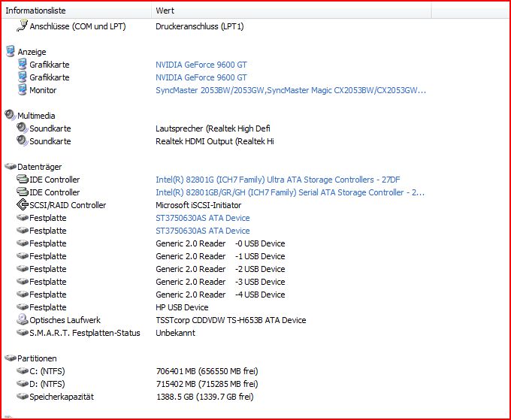Viewport: 511px width, 420px height.
Task: Select the Generic 2.0 Reader -0 USB Device value
Action: coord(220,243)
